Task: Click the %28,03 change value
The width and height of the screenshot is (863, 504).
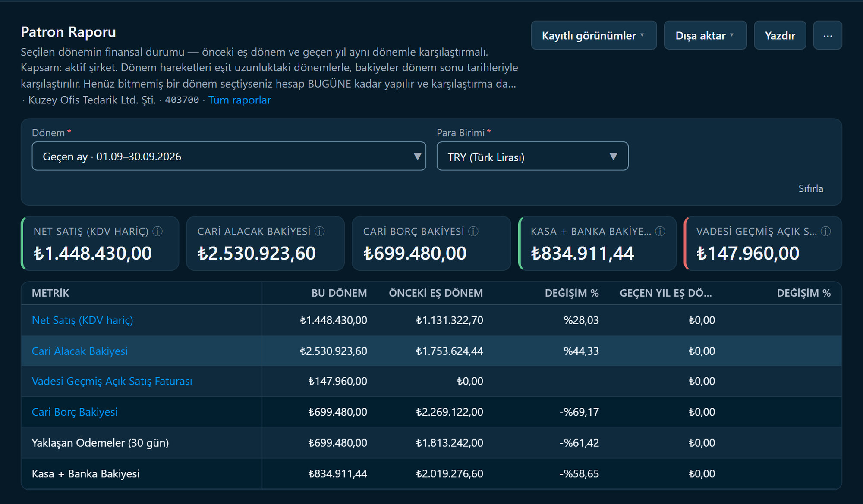Action: pyautogui.click(x=581, y=320)
